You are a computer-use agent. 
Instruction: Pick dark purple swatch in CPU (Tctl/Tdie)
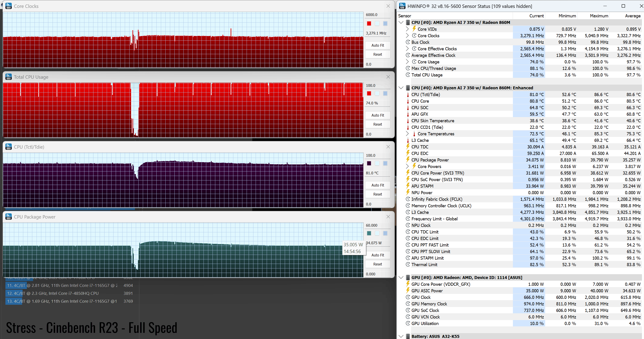tap(369, 163)
